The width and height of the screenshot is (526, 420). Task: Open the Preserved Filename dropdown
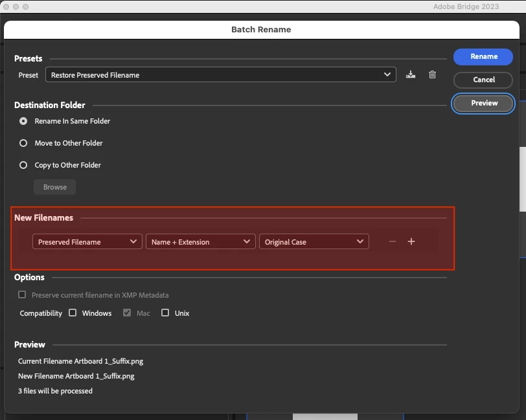click(x=87, y=241)
